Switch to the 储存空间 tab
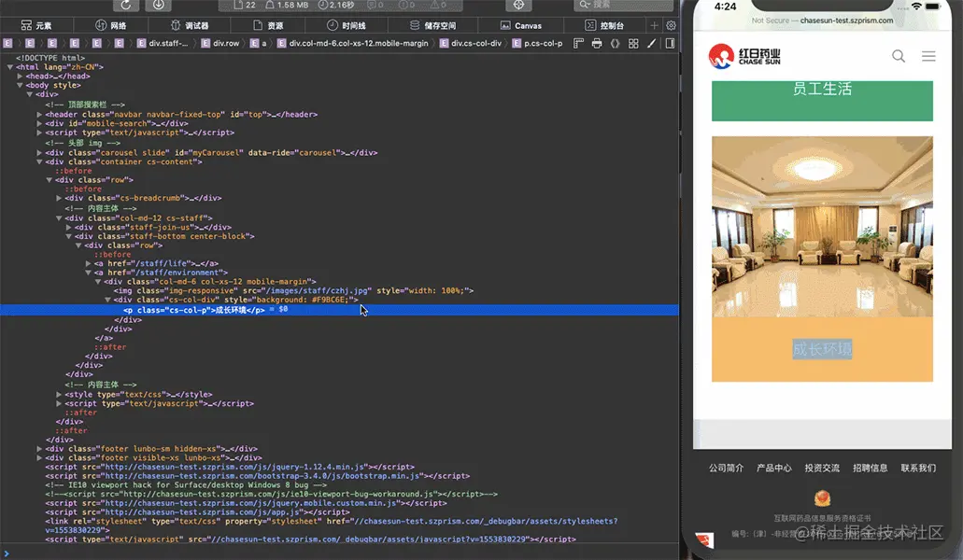Viewport: 963px width, 560px height. pyautogui.click(x=433, y=25)
